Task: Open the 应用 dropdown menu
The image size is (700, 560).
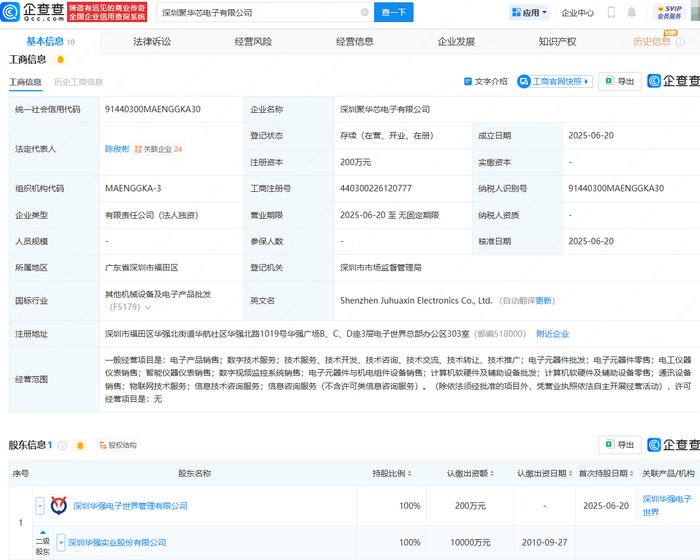Action: (529, 13)
